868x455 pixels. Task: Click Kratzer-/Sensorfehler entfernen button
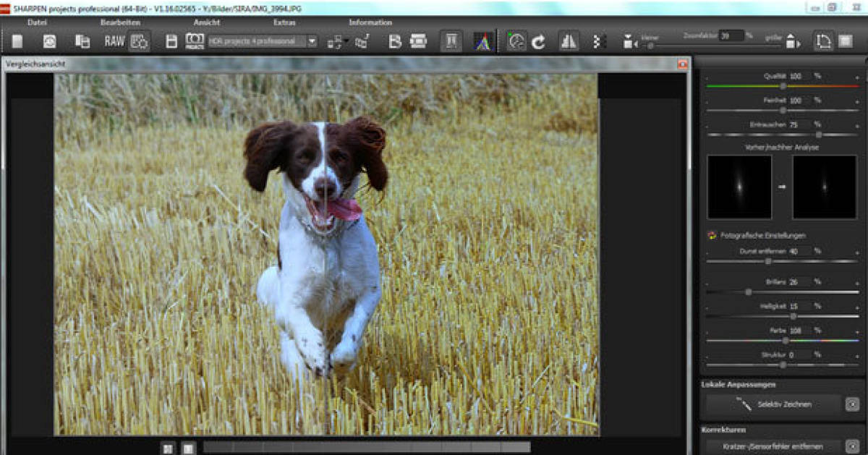(x=774, y=446)
